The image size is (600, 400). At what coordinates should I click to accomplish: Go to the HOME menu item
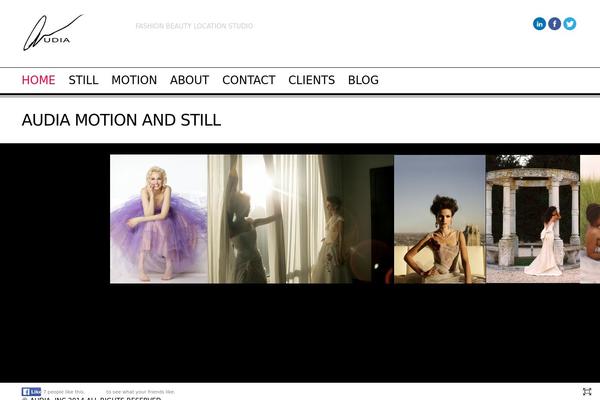(38, 80)
